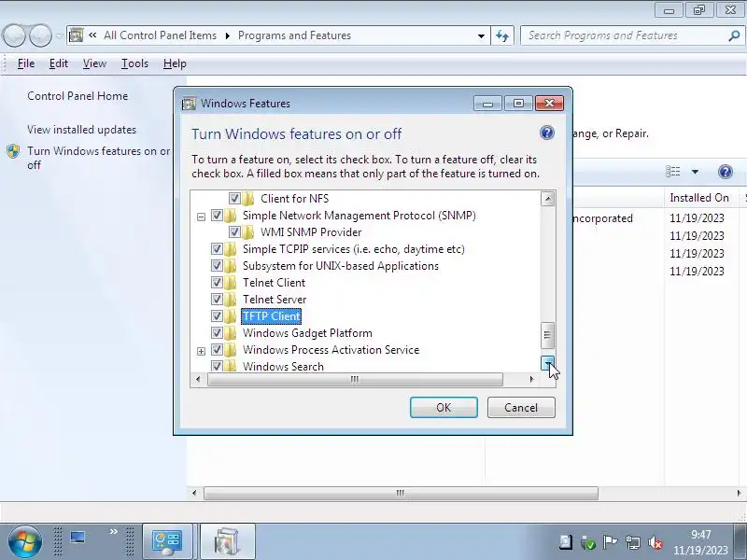Click the refresh address bar icon

(502, 35)
